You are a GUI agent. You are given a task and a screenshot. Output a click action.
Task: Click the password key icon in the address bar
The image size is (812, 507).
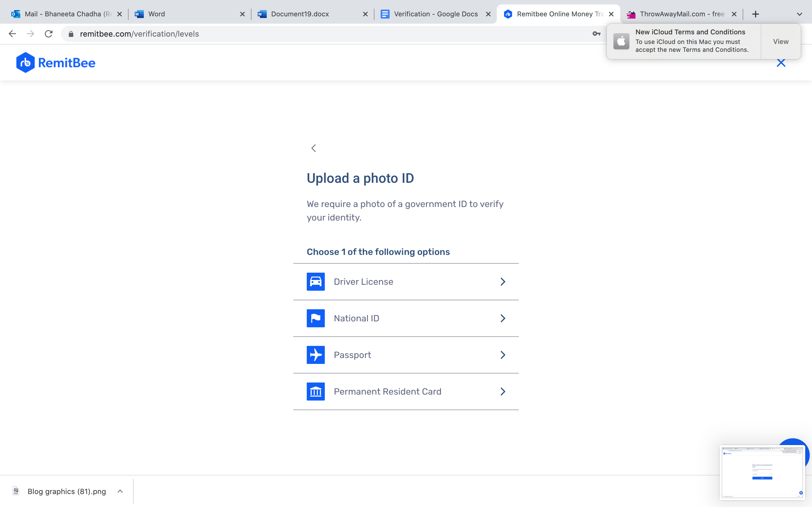(x=596, y=34)
